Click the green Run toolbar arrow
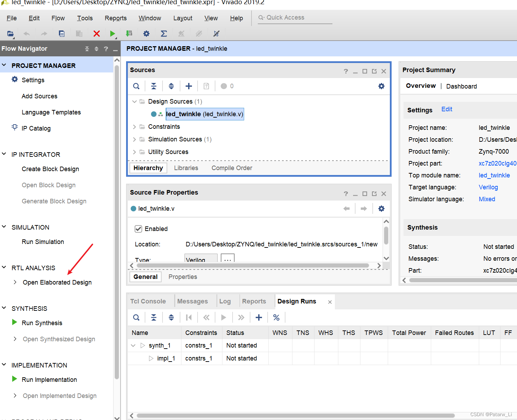Viewport: 517px width, 420px height. [112, 34]
